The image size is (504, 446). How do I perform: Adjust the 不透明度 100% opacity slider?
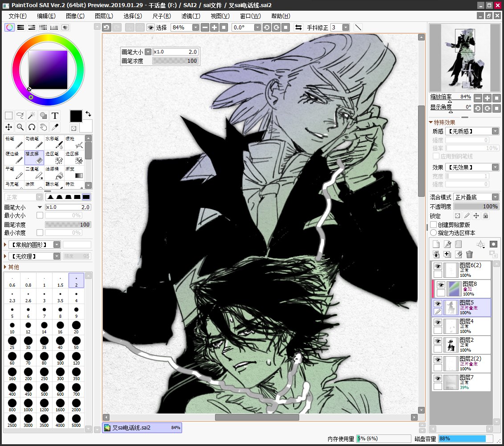pyautogui.click(x=476, y=206)
